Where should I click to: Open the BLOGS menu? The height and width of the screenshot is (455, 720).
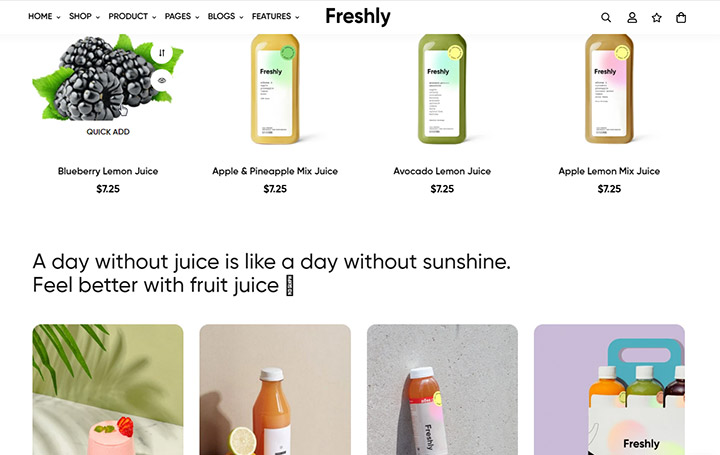coord(225,16)
